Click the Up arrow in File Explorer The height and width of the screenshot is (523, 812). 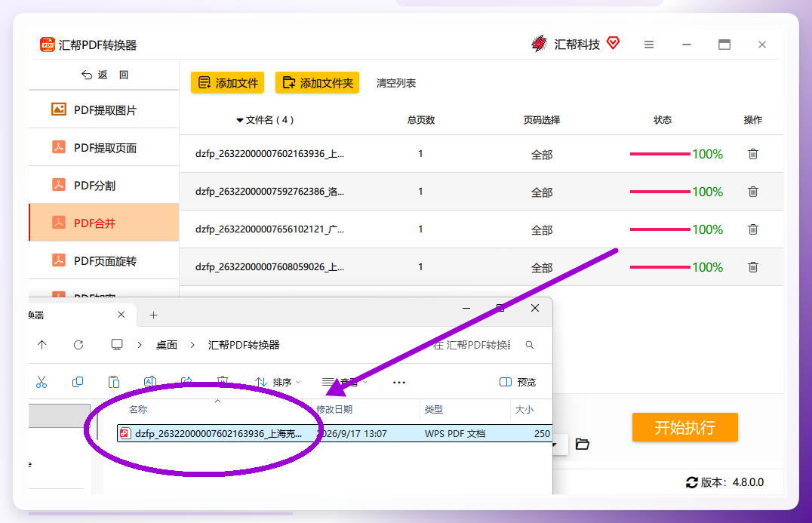click(42, 344)
